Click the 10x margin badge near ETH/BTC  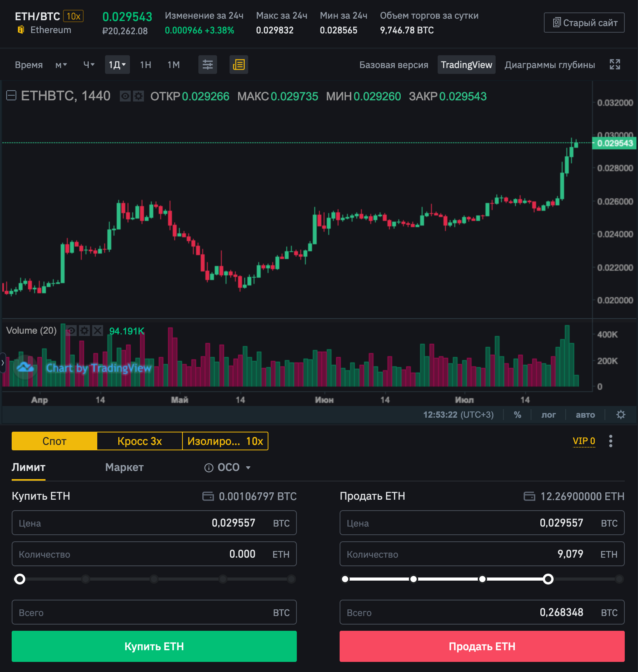pos(74,16)
